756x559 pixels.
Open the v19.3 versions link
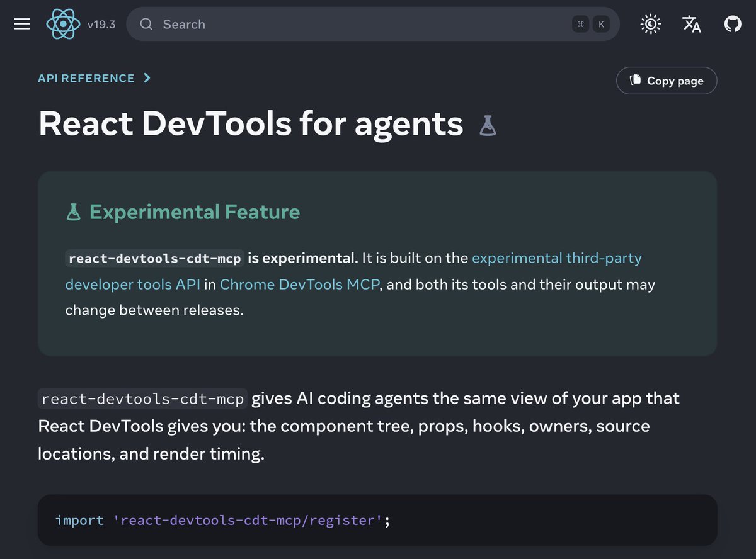click(101, 25)
